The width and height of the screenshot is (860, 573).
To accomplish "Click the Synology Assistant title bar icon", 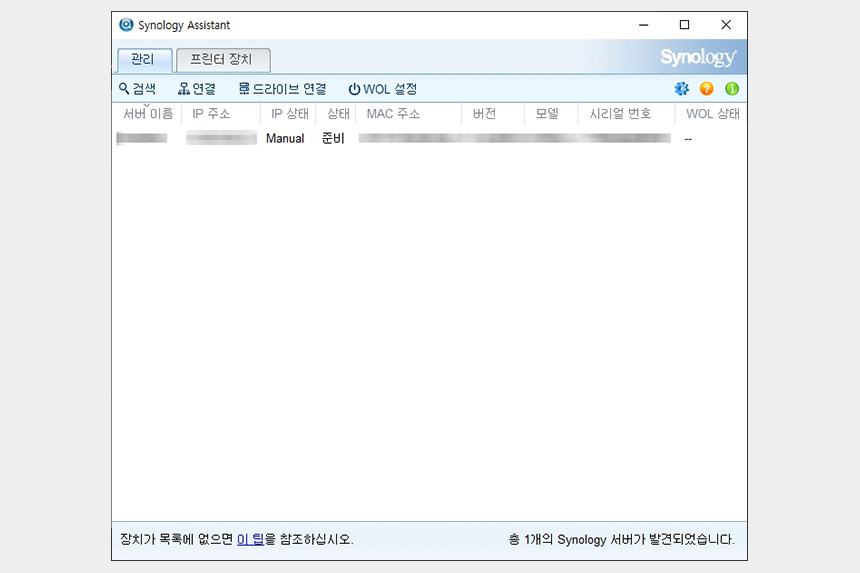I will [x=126, y=25].
